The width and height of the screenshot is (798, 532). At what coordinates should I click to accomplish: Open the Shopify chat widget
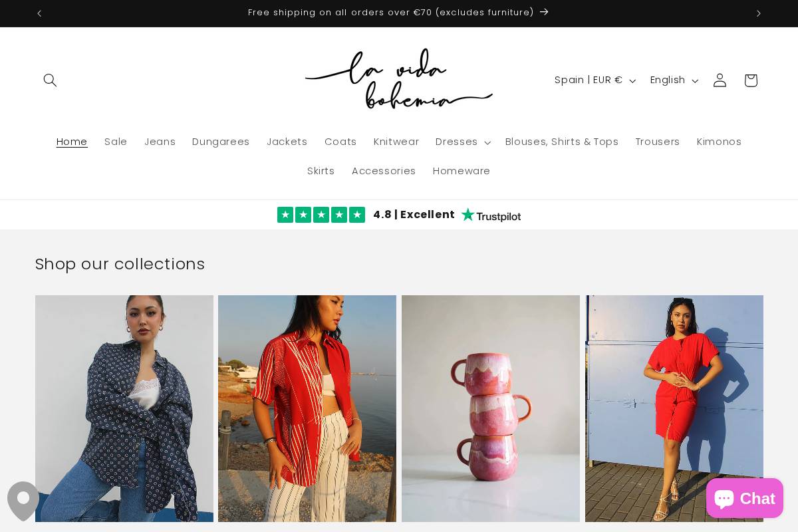click(744, 498)
